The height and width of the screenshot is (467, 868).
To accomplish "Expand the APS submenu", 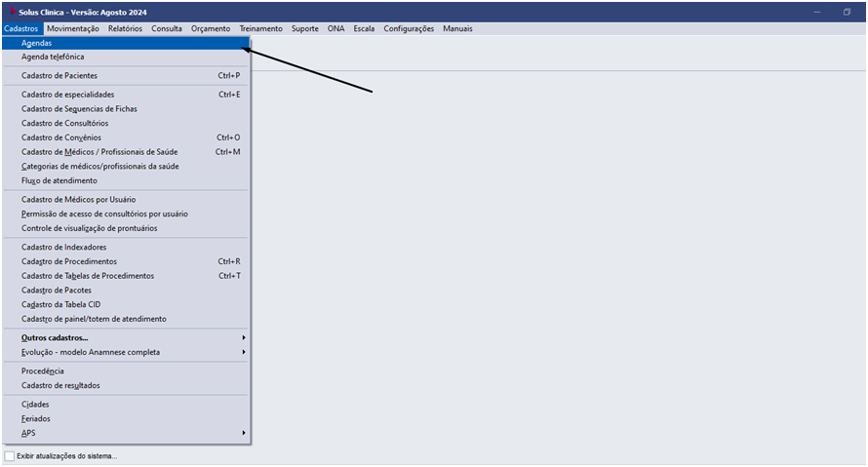I will coord(126,433).
